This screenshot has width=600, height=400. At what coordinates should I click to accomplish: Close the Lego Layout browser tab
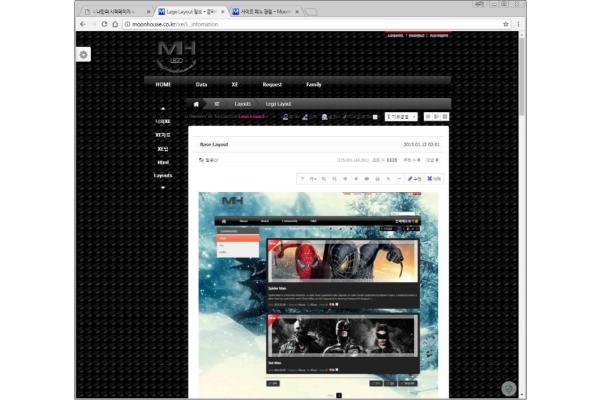tap(222, 12)
